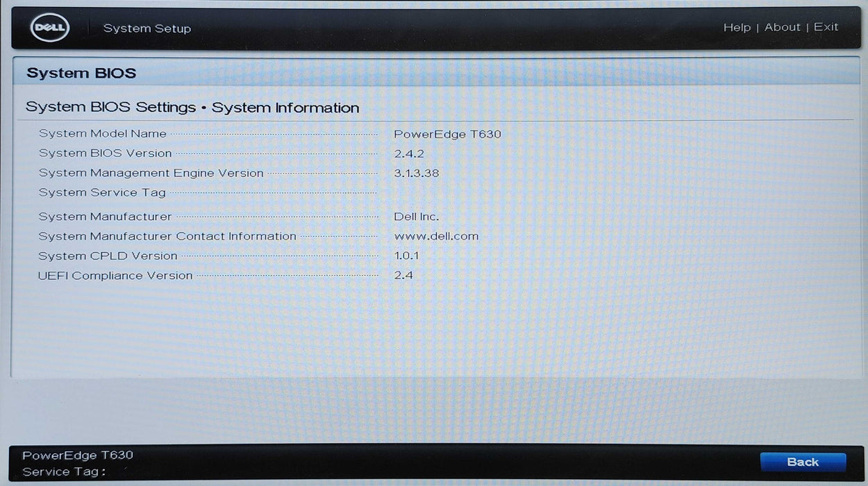Viewport: 868px width, 486px height.
Task: Open the Help link
Action: pyautogui.click(x=737, y=28)
